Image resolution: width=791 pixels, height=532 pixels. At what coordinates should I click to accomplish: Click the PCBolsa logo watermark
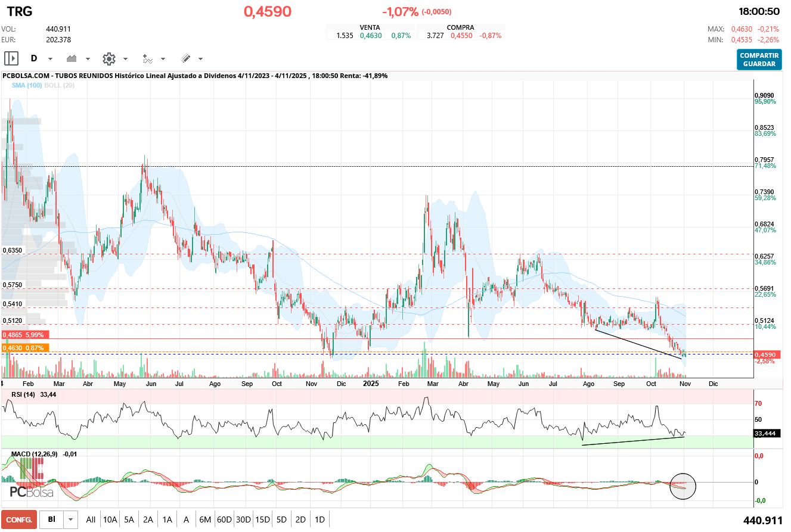[x=31, y=481]
